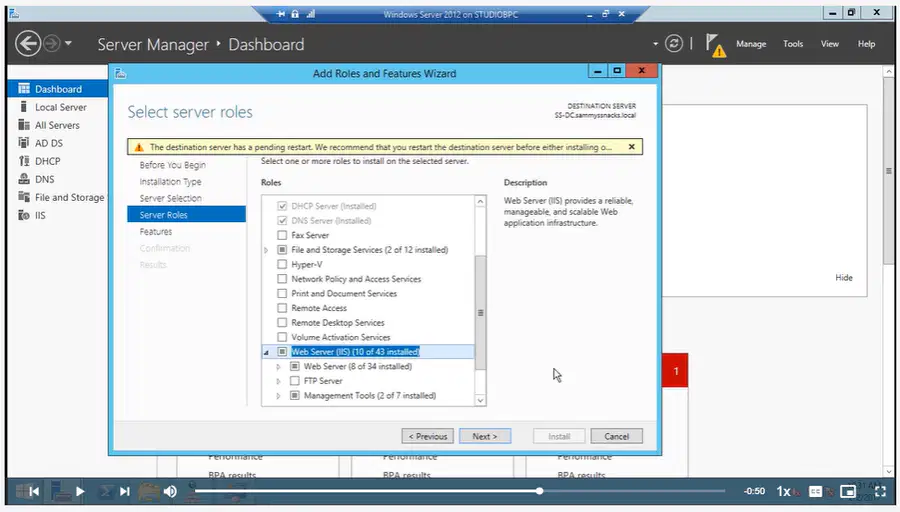900x512 pixels.
Task: Check the FTP Server sub-role
Action: coord(294,381)
